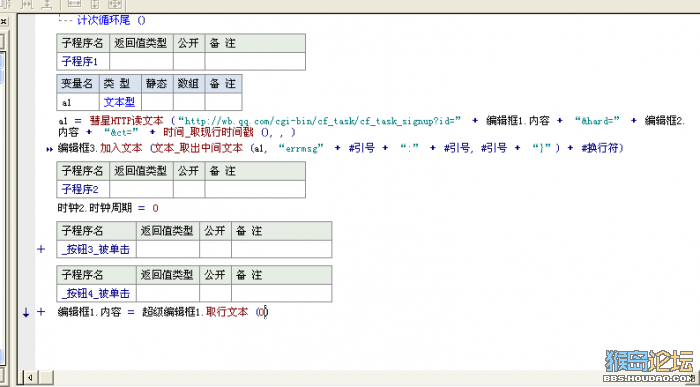Select the 子程序2 name cell
Screen dimensions: 700x387
coord(83,189)
